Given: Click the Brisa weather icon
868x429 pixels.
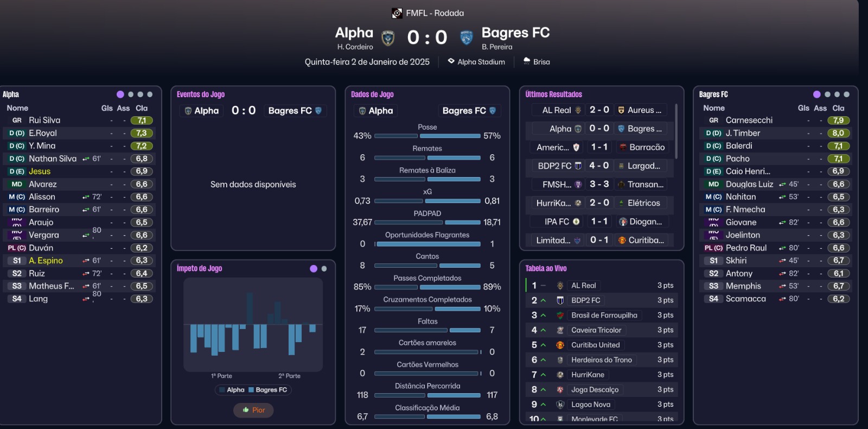Looking at the screenshot, I should (526, 61).
